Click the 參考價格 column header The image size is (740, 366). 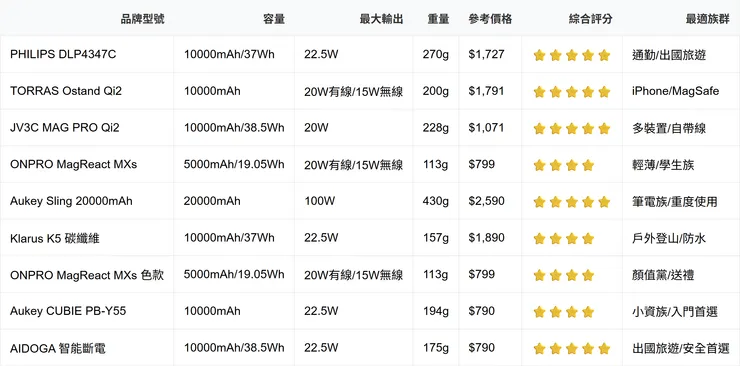[x=490, y=19]
